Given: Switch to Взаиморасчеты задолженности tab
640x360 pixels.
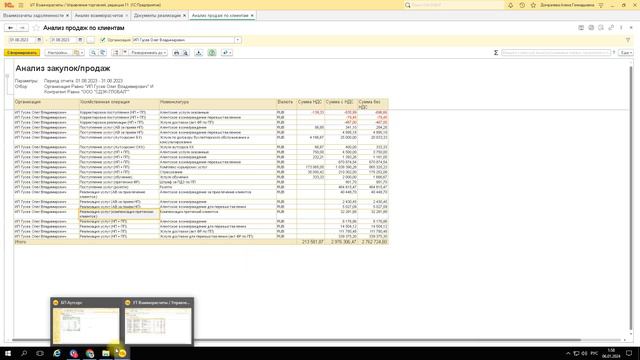Looking at the screenshot, I should click(x=33, y=16).
